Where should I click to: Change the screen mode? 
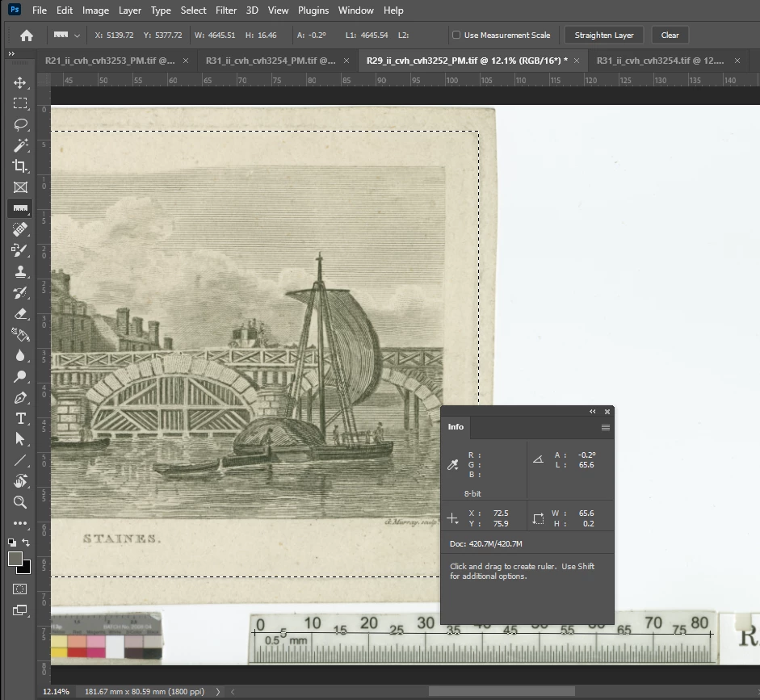point(20,610)
